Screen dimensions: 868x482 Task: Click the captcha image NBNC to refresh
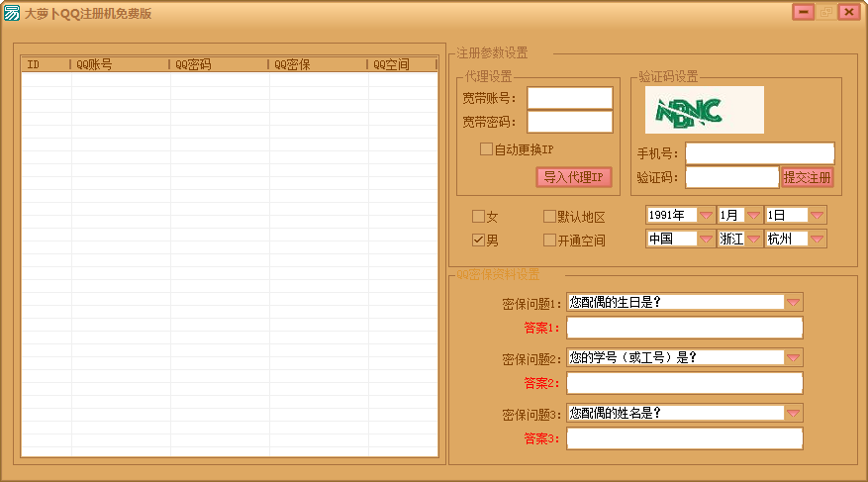point(704,110)
